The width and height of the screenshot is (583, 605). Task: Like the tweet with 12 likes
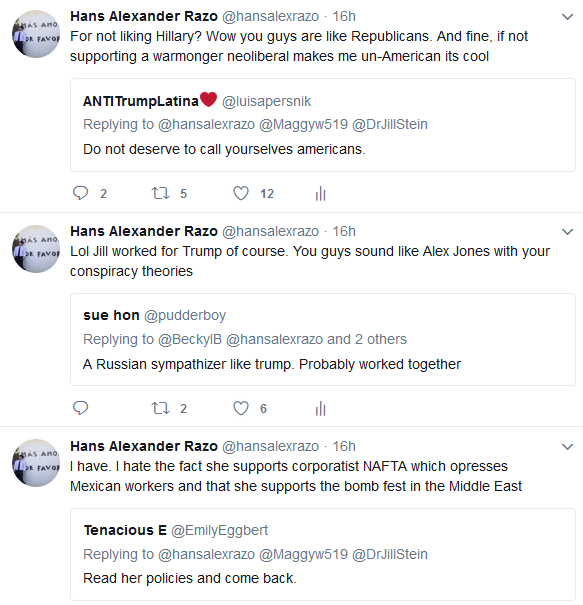pyautogui.click(x=241, y=193)
